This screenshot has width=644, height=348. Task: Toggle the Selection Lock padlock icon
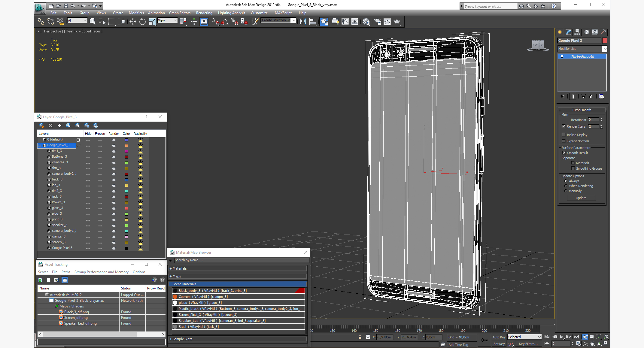(x=360, y=337)
